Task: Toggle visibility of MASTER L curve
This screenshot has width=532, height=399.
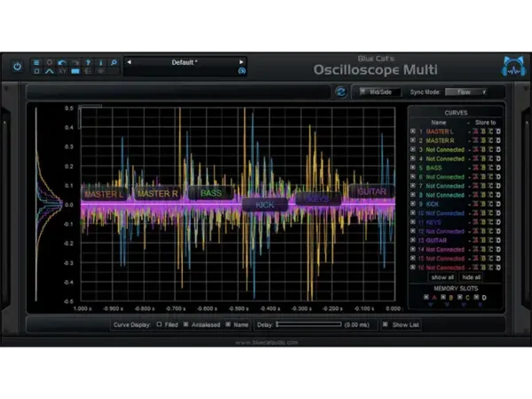Action: pyautogui.click(x=413, y=131)
